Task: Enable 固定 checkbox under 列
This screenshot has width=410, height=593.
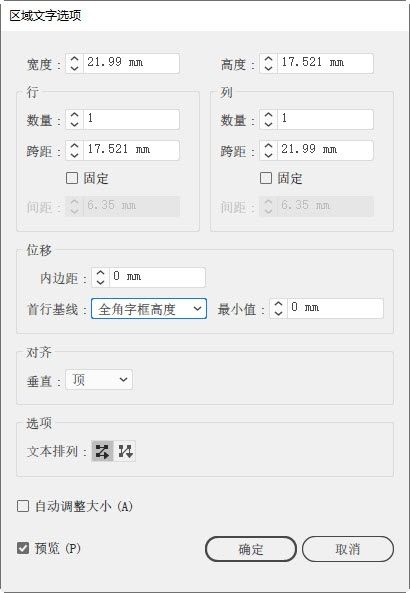Action: [x=266, y=178]
